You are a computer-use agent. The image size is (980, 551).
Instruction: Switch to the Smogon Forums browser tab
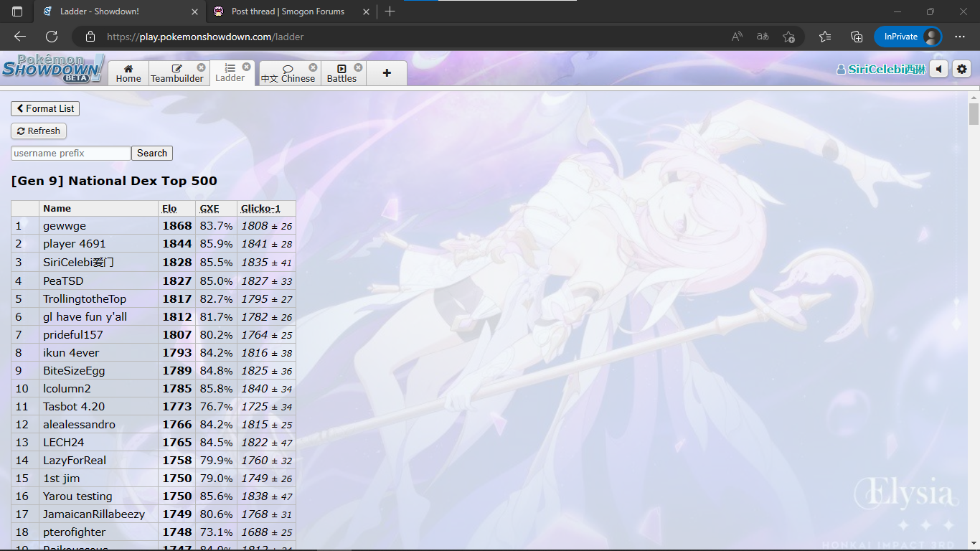tap(287, 11)
